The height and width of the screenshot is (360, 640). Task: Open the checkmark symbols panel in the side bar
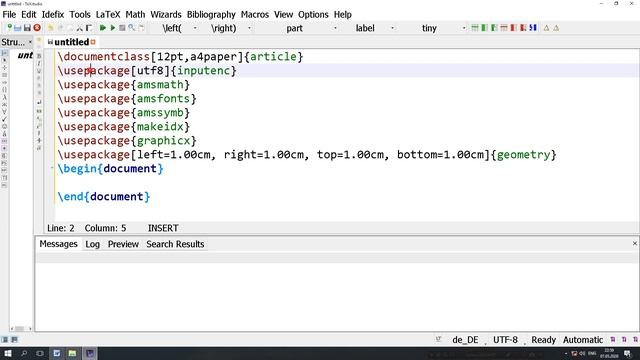coord(4,119)
